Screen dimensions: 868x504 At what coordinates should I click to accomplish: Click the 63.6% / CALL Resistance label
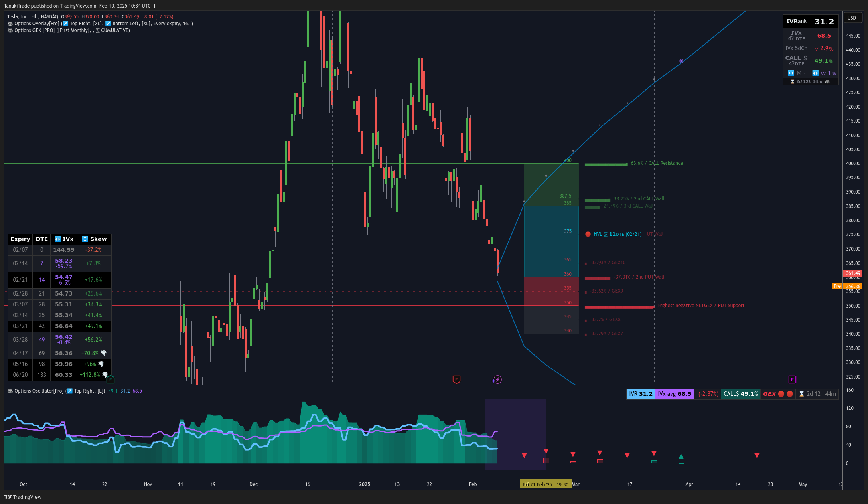point(657,163)
